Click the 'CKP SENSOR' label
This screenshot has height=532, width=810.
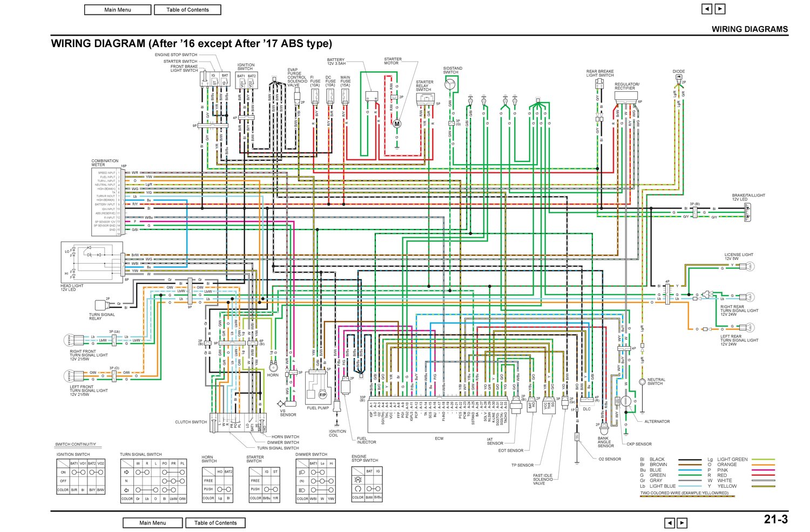point(639,444)
